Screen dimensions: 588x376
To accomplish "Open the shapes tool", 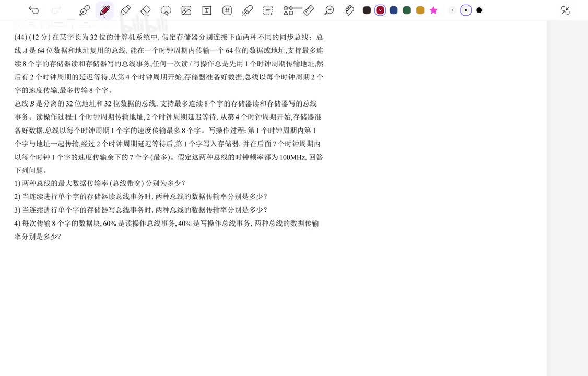I will coord(288,10).
